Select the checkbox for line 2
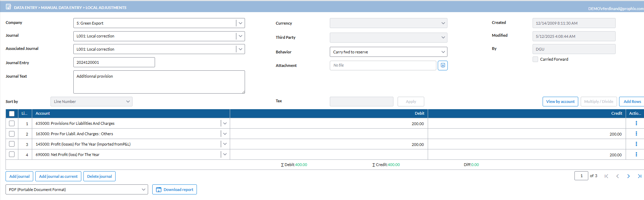Screen dimensions: 644x200 [12, 134]
